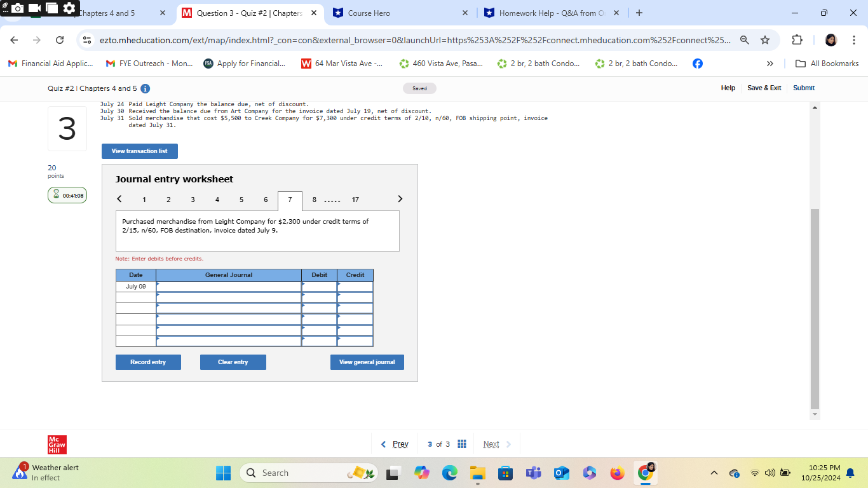Submit the quiz
Screen dimensions: 868x488
(803, 88)
